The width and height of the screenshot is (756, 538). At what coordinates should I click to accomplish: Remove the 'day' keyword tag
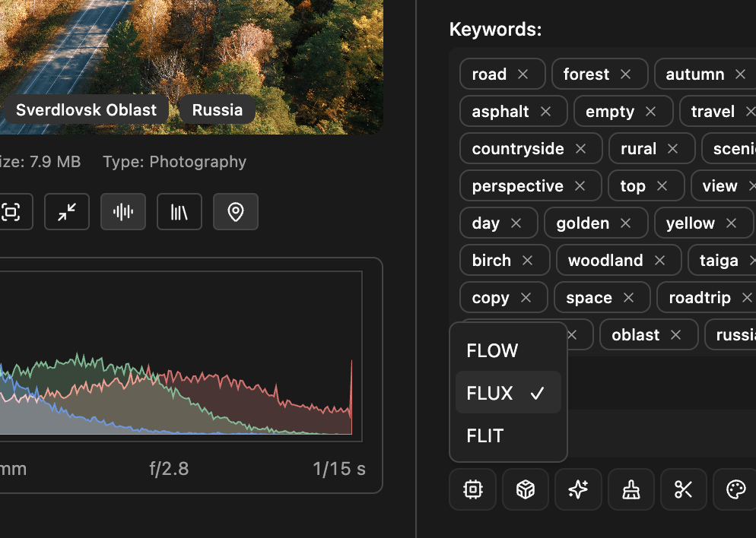coord(516,223)
